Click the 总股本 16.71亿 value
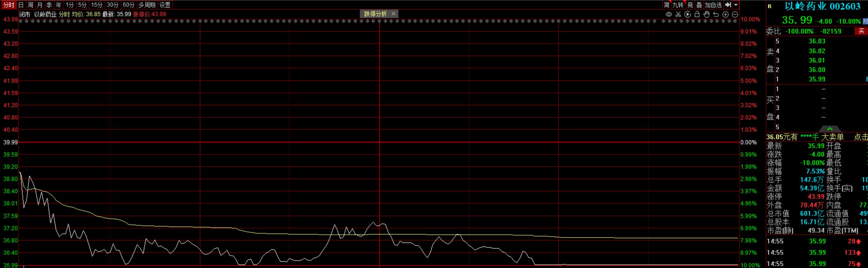The image size is (868, 268). pos(812,222)
